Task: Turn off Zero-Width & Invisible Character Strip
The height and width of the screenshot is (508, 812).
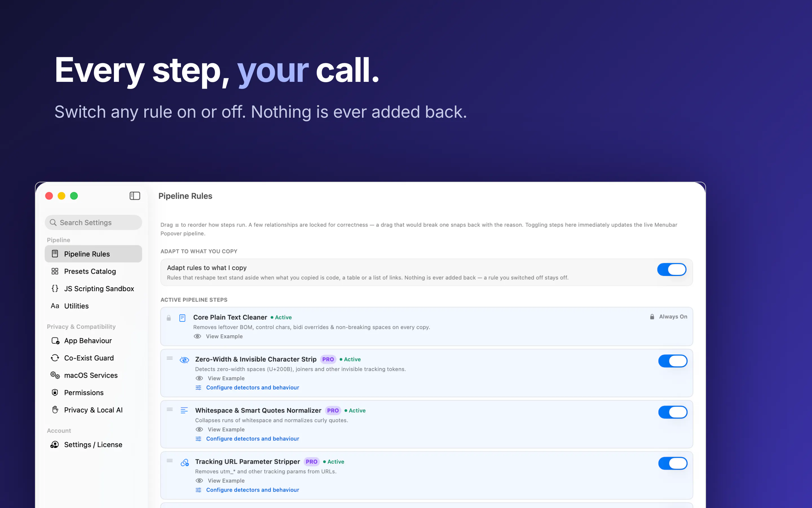Action: [673, 361]
